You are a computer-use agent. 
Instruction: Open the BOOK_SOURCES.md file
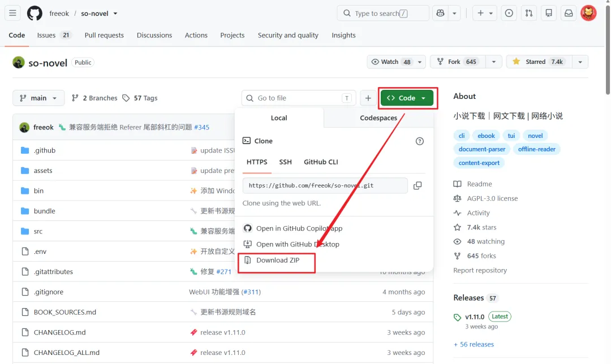point(64,312)
